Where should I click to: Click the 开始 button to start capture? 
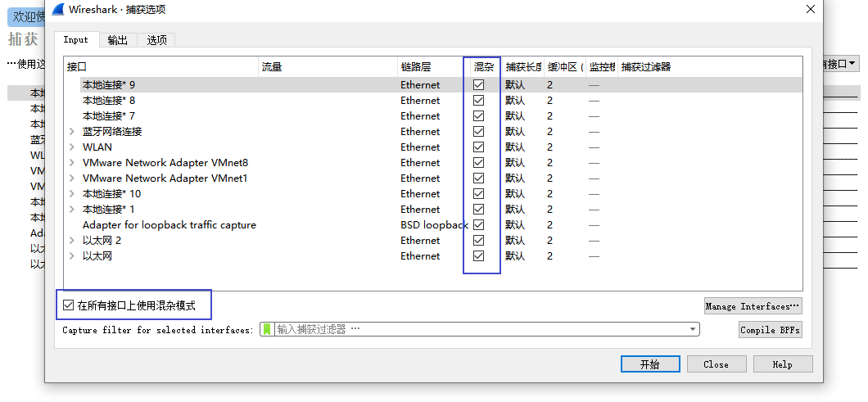650,364
